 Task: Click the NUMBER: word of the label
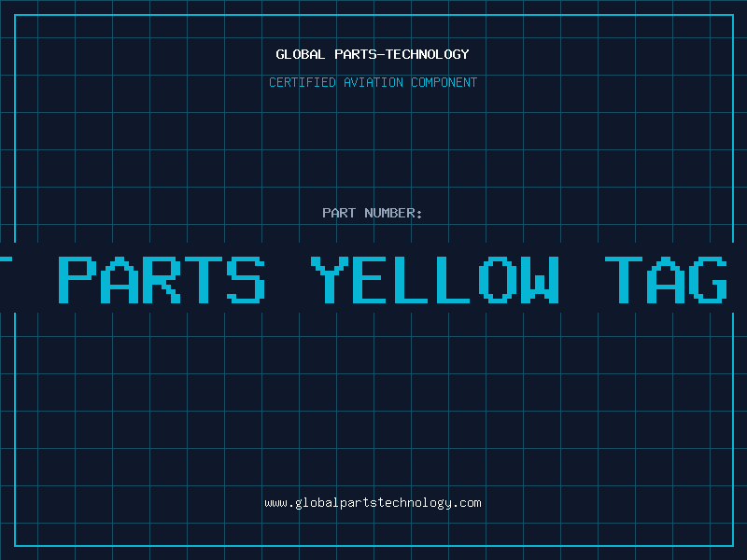coord(393,213)
